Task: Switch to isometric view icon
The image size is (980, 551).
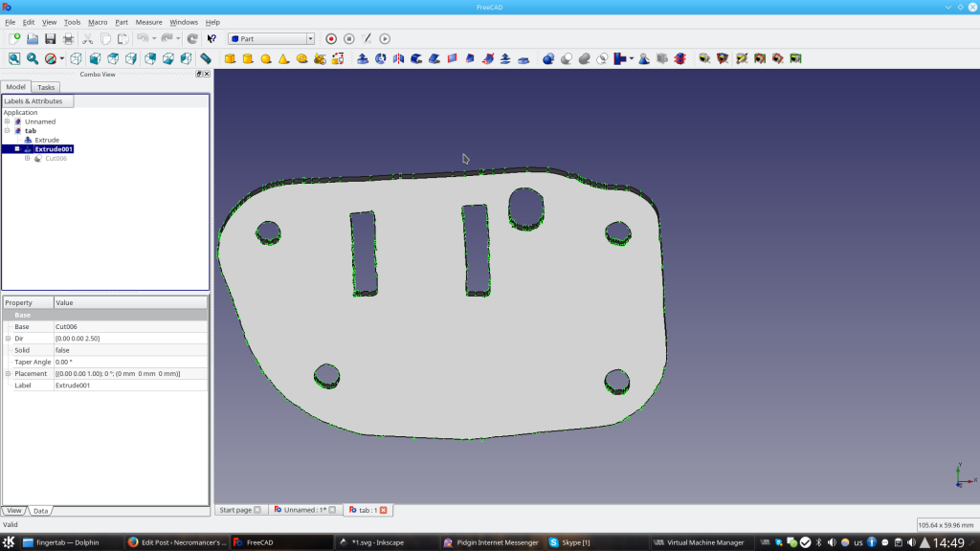Action: pos(76,58)
